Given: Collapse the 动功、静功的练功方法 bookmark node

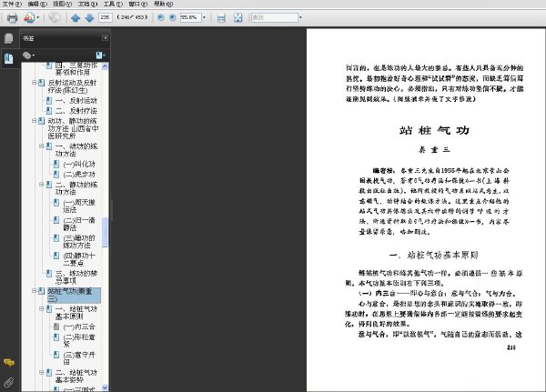Looking at the screenshot, I should point(34,121).
